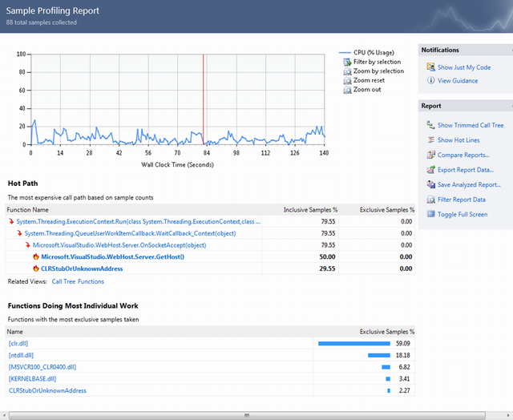Click the View Guidance info icon
The width and height of the screenshot is (513, 420).
[x=431, y=80]
